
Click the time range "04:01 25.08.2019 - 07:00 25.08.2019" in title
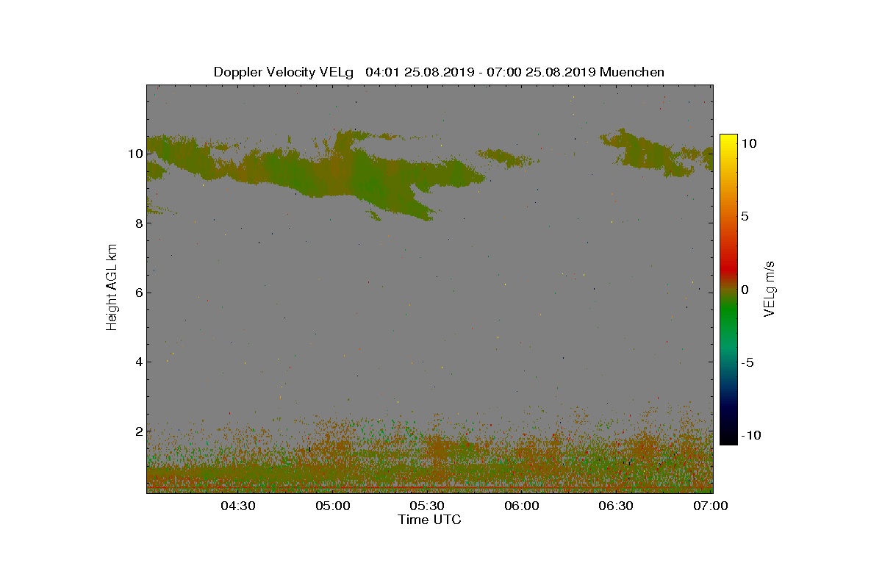[481, 72]
